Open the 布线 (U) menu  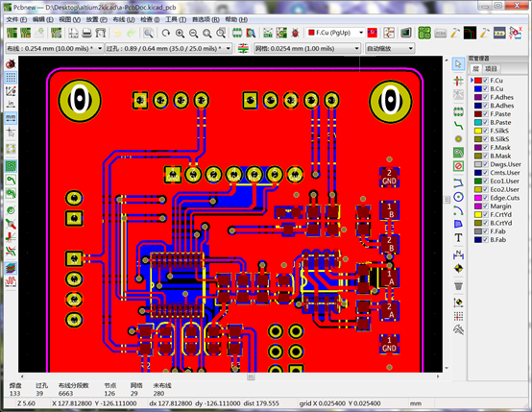[124, 19]
